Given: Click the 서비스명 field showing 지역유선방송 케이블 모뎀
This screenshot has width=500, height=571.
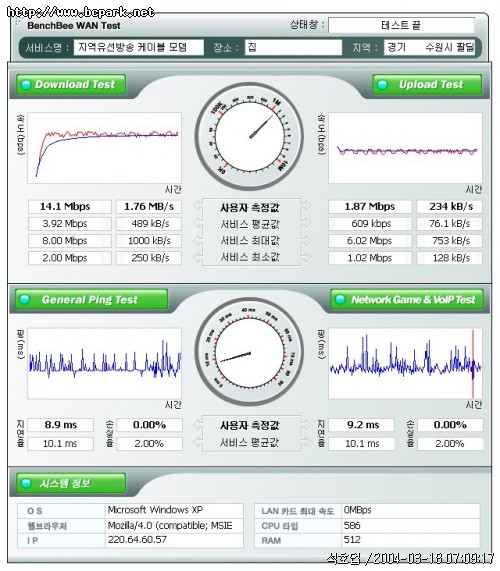Looking at the screenshot, I should coord(138,47).
